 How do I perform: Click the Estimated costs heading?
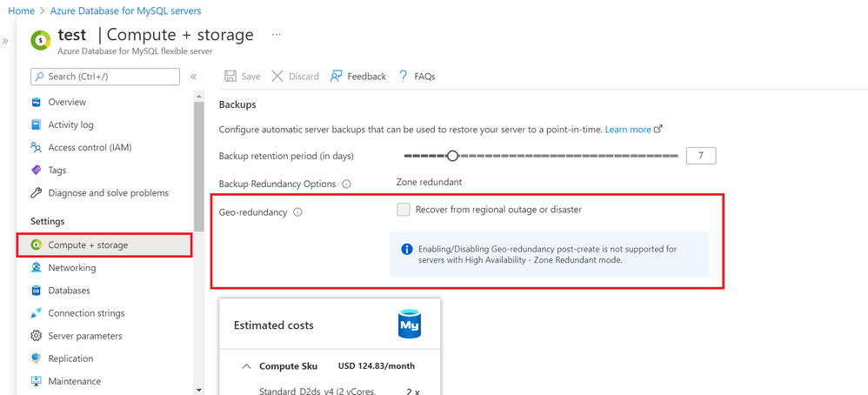(273, 325)
